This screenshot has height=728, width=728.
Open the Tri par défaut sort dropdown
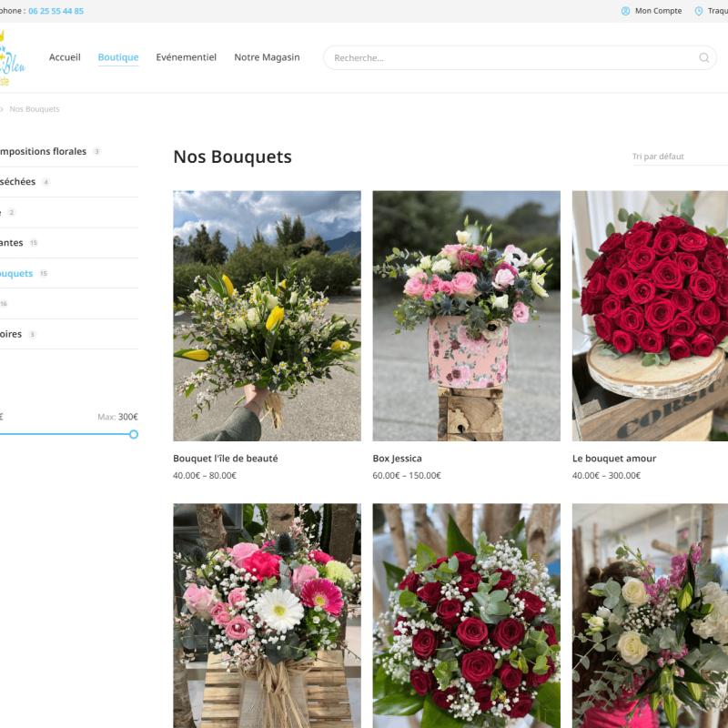pos(680,157)
